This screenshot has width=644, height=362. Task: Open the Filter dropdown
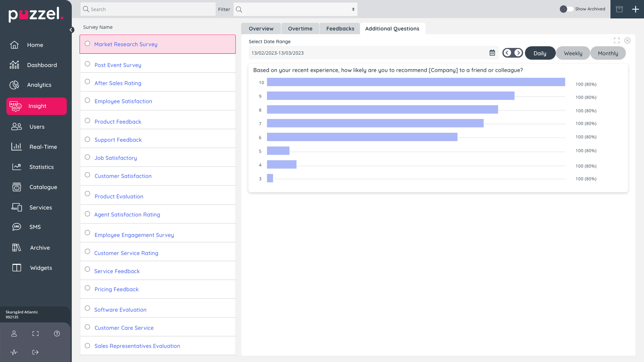point(295,9)
